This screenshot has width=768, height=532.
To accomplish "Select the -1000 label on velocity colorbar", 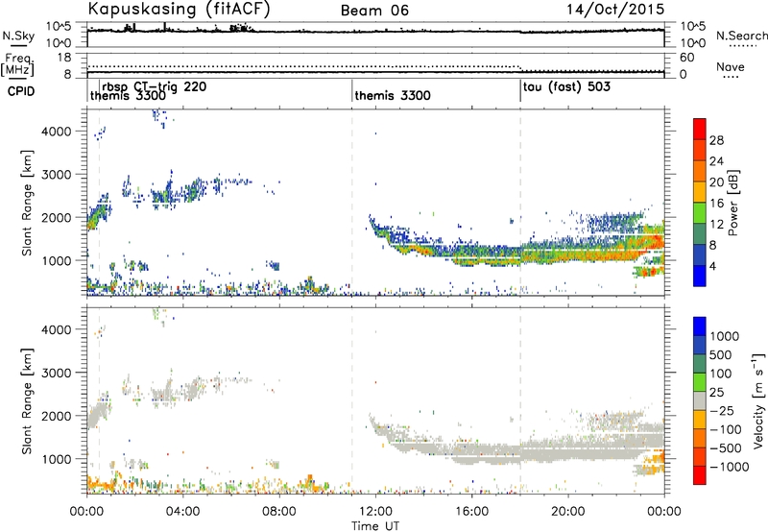I will click(x=730, y=467).
